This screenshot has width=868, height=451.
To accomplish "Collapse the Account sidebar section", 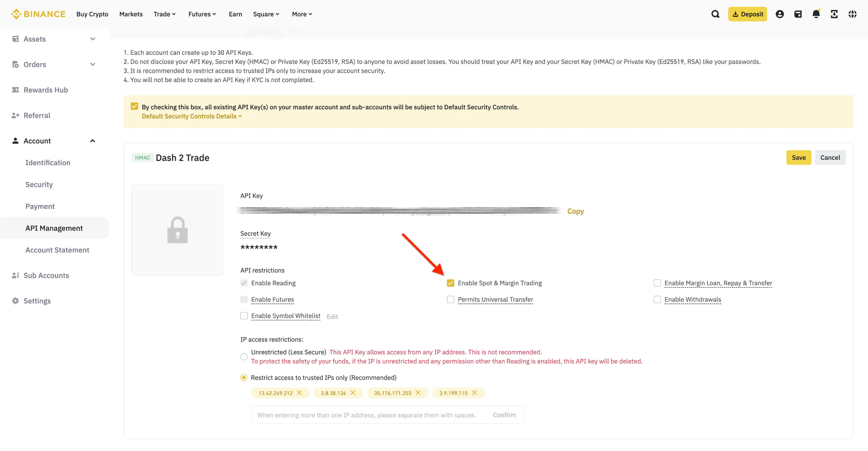I will coord(93,141).
